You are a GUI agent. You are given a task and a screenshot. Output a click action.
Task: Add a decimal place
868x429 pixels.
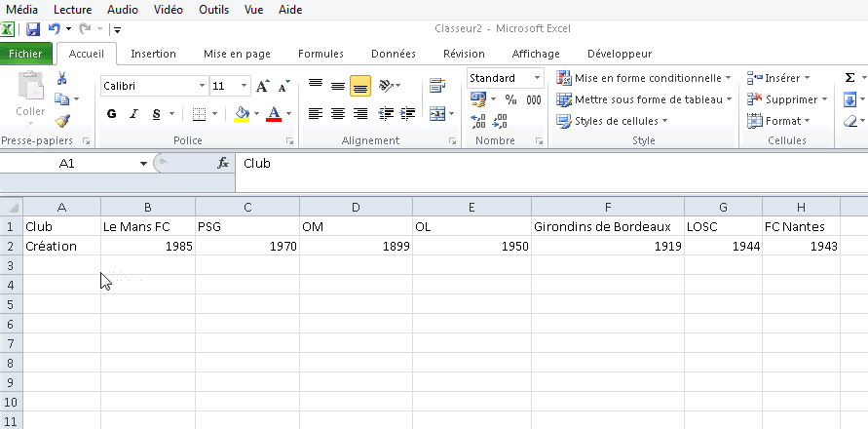(x=477, y=121)
